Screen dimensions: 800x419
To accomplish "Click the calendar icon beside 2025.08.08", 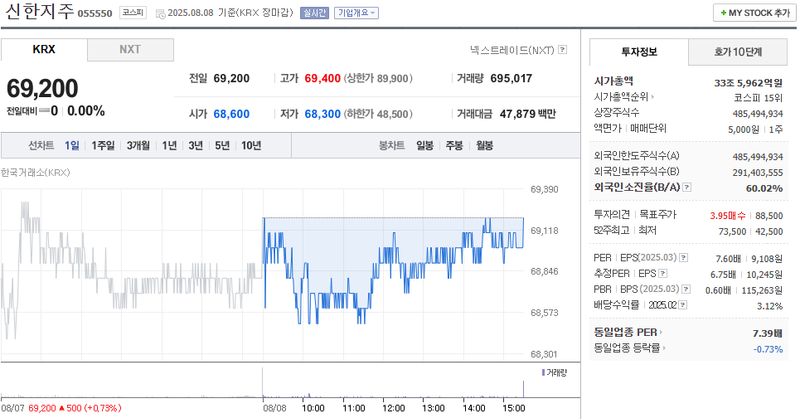I will coord(160,13).
